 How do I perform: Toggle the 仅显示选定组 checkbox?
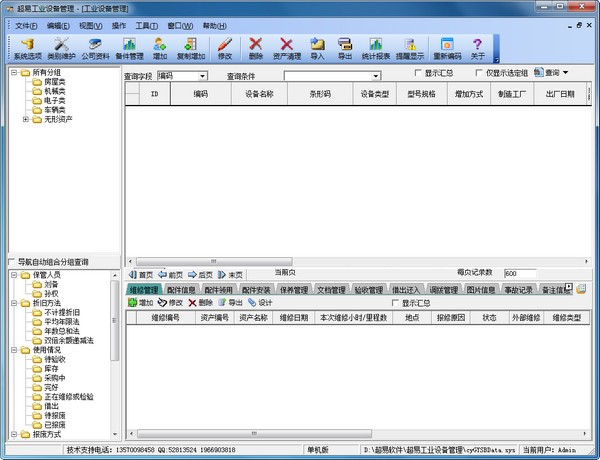477,74
